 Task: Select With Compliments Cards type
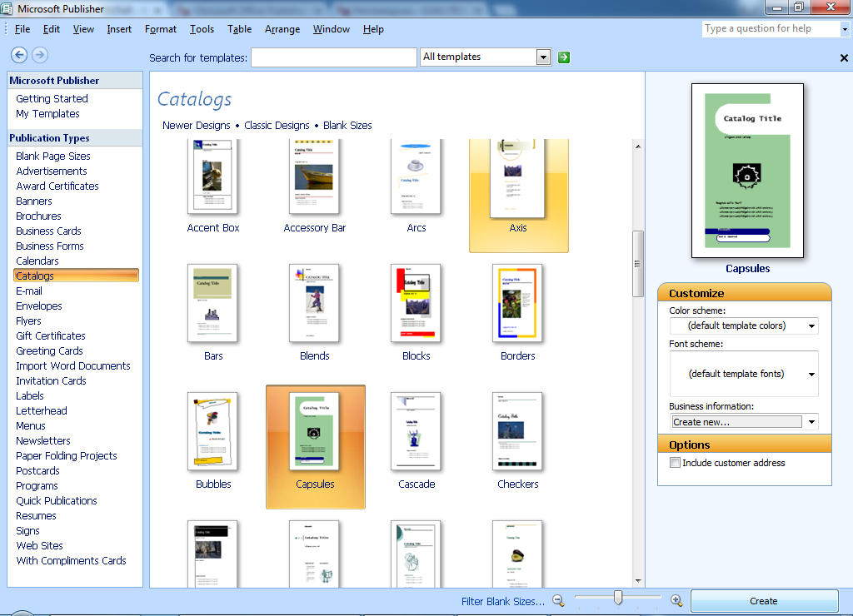coord(72,560)
